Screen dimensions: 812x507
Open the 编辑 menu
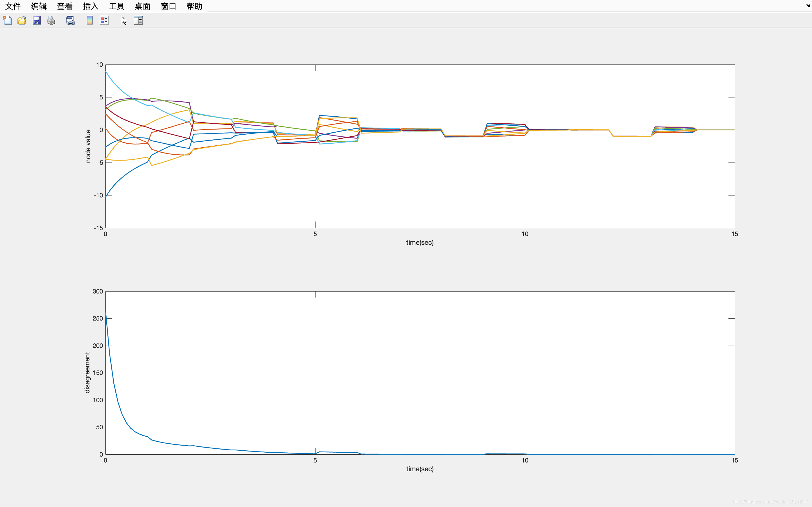click(x=39, y=6)
